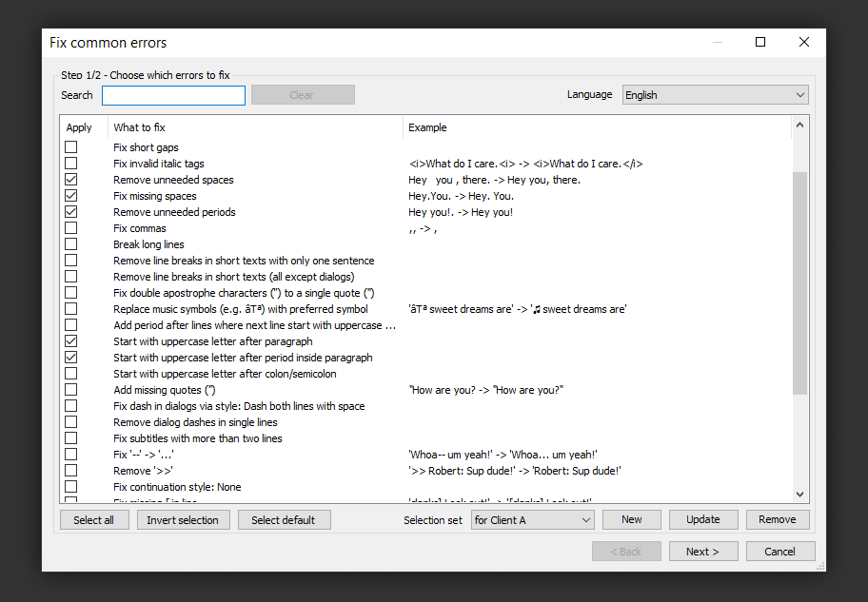Screen dimensions: 868x602
Task: Check "Break long lines"
Action: coord(70,243)
